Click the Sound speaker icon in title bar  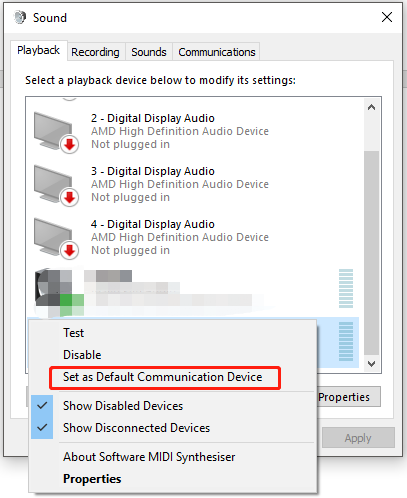point(20,17)
